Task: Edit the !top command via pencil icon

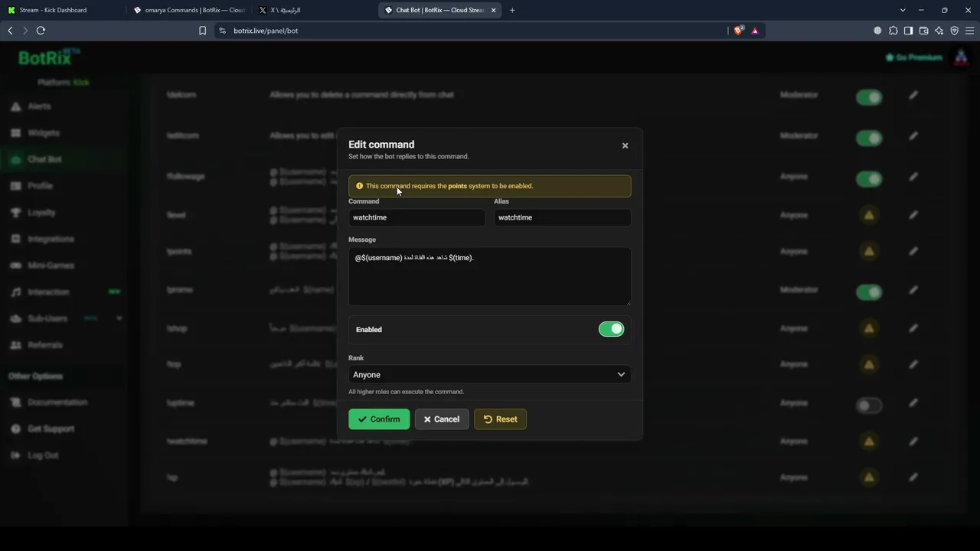Action: (x=913, y=364)
